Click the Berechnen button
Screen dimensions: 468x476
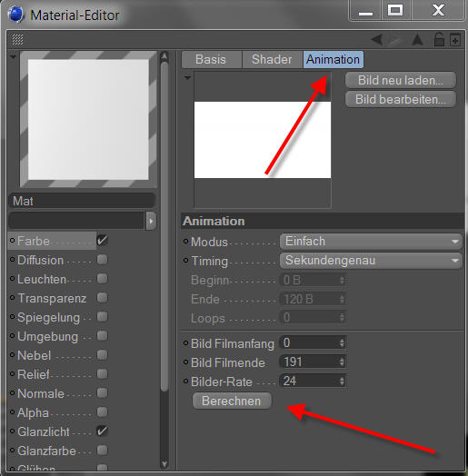pos(232,401)
